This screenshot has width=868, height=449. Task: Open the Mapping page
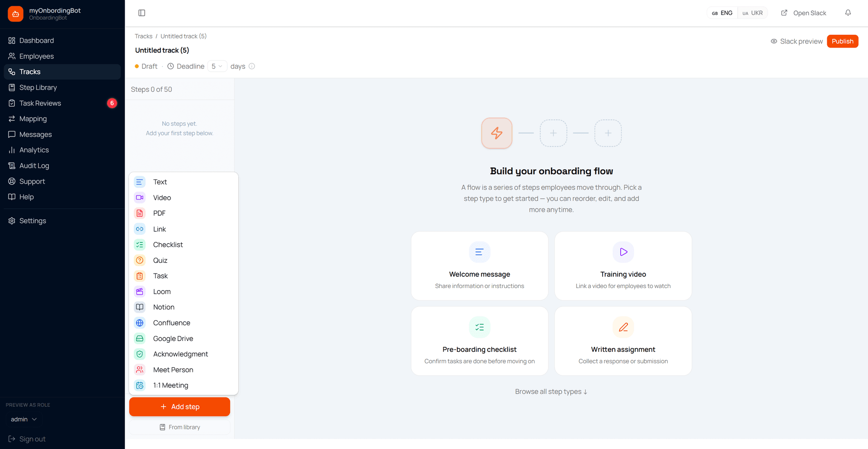[x=62, y=118]
